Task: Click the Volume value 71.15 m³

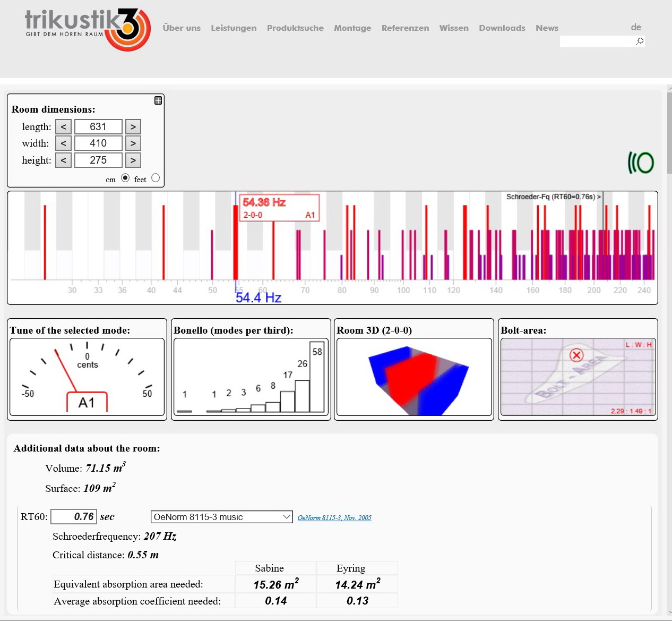Action: [x=106, y=467]
